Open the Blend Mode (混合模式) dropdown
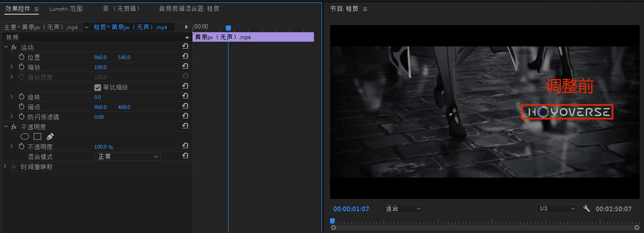 coord(127,156)
